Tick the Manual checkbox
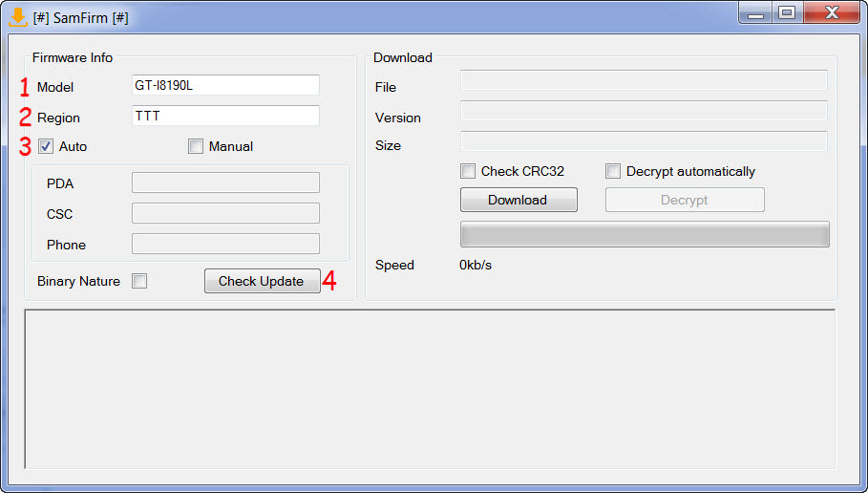The height and width of the screenshot is (493, 868). pyautogui.click(x=196, y=147)
